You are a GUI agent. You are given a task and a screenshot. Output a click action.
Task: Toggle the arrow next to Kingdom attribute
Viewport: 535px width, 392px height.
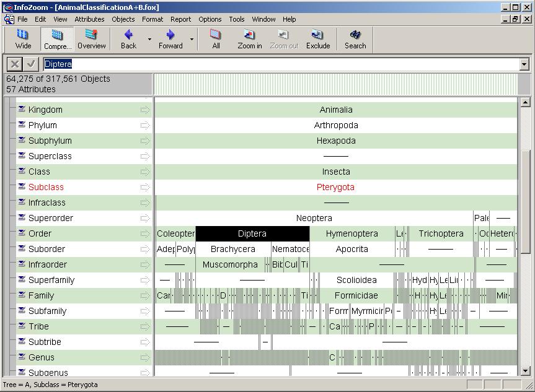(x=145, y=110)
